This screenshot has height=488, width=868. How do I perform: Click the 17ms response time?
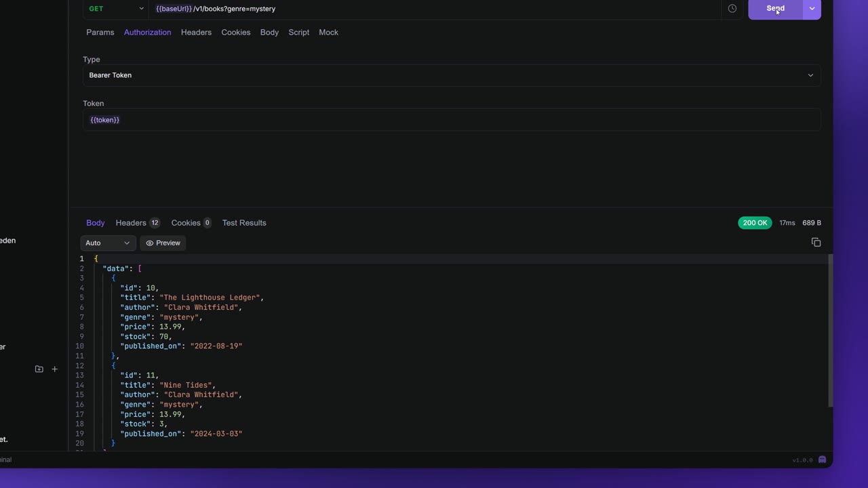787,223
